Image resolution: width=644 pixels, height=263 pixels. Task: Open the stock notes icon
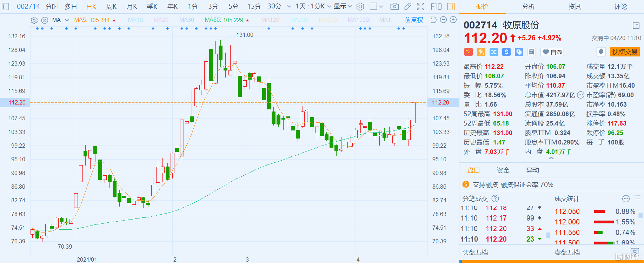tap(532, 52)
